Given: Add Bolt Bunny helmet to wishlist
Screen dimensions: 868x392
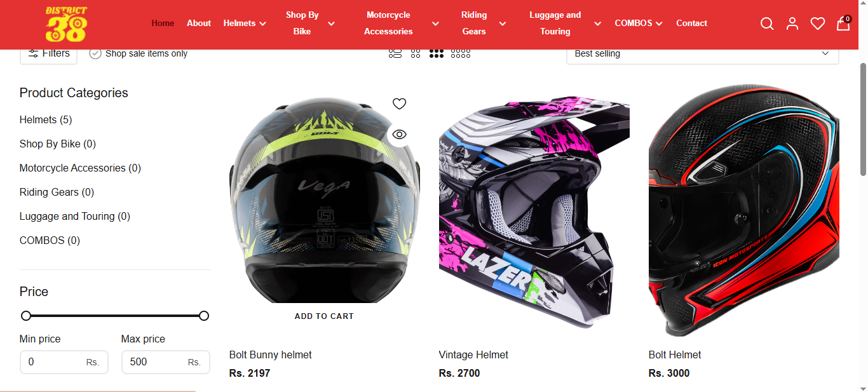Looking at the screenshot, I should coord(399,104).
